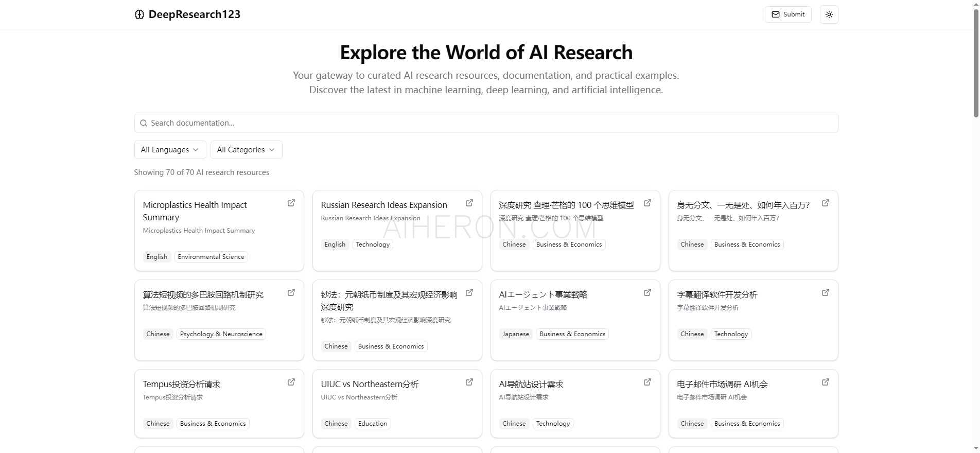980x453 pixels.
Task: Open external link icon on AI导航站设计需求 card
Action: click(x=647, y=382)
